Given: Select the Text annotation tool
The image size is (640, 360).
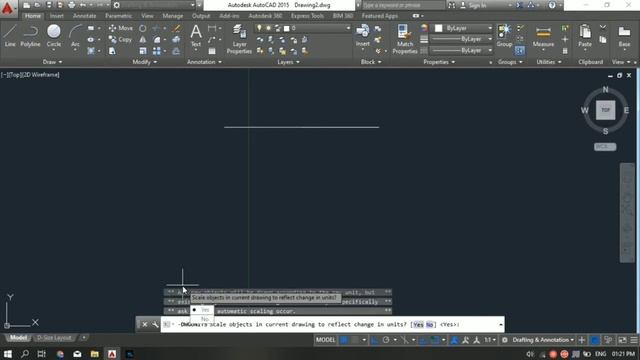Looking at the screenshot, I should point(196,36).
